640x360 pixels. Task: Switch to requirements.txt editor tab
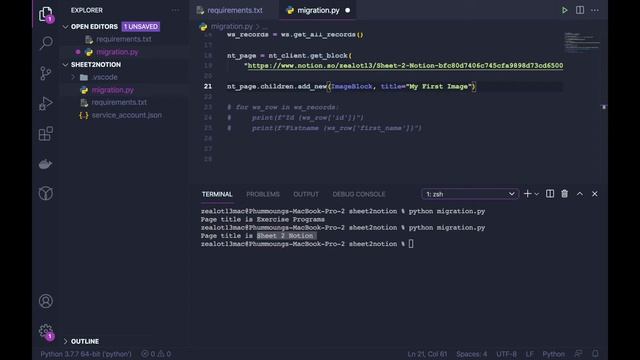pyautogui.click(x=235, y=10)
